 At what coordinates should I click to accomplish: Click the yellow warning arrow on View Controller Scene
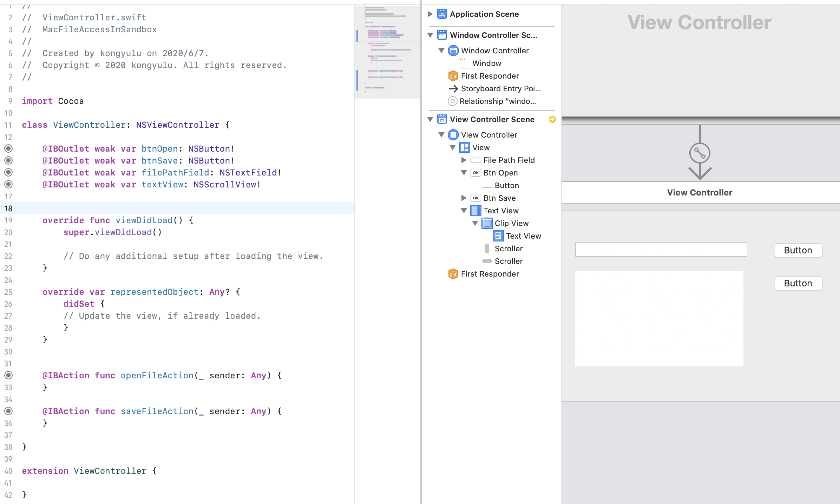pos(552,119)
